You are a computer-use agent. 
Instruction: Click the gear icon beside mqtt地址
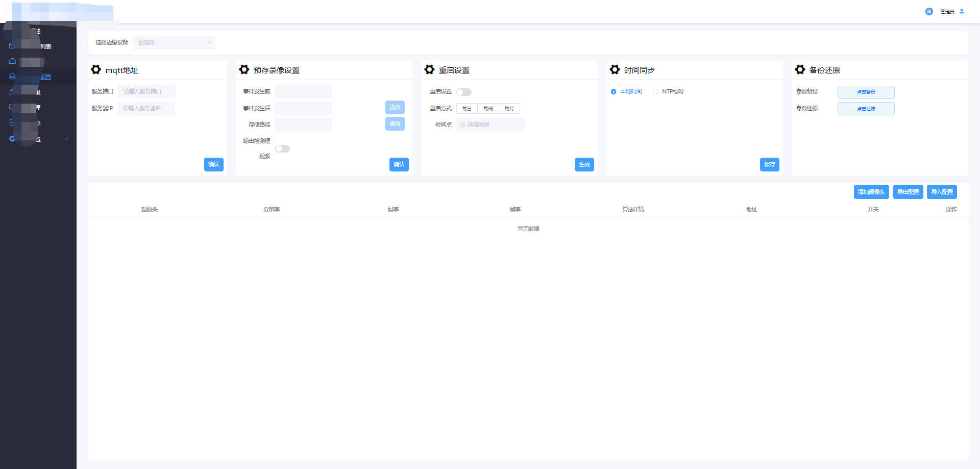(96, 69)
